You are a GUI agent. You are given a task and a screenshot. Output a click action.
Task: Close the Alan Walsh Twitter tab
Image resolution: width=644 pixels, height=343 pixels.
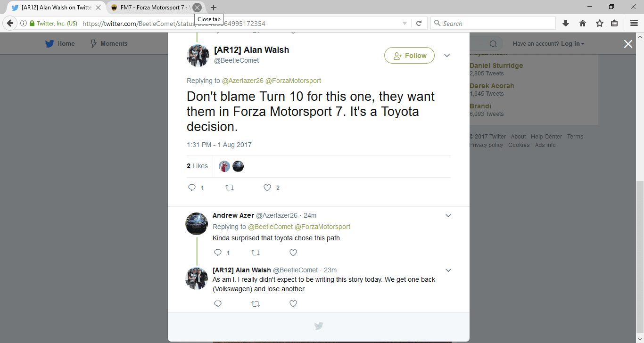pos(98,8)
